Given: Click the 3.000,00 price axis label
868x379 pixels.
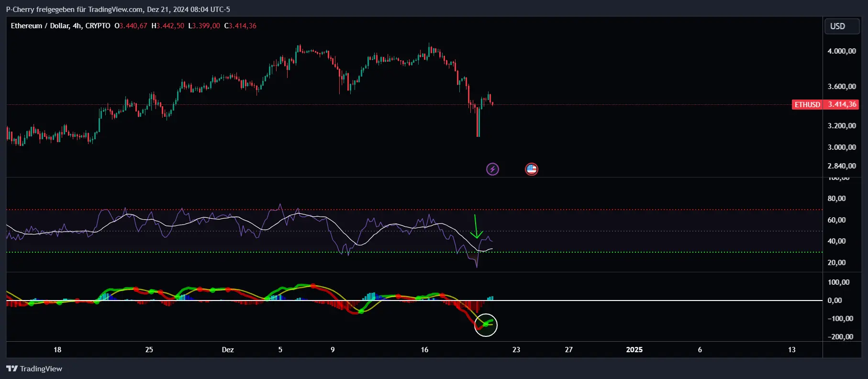Looking at the screenshot, I should [842, 147].
